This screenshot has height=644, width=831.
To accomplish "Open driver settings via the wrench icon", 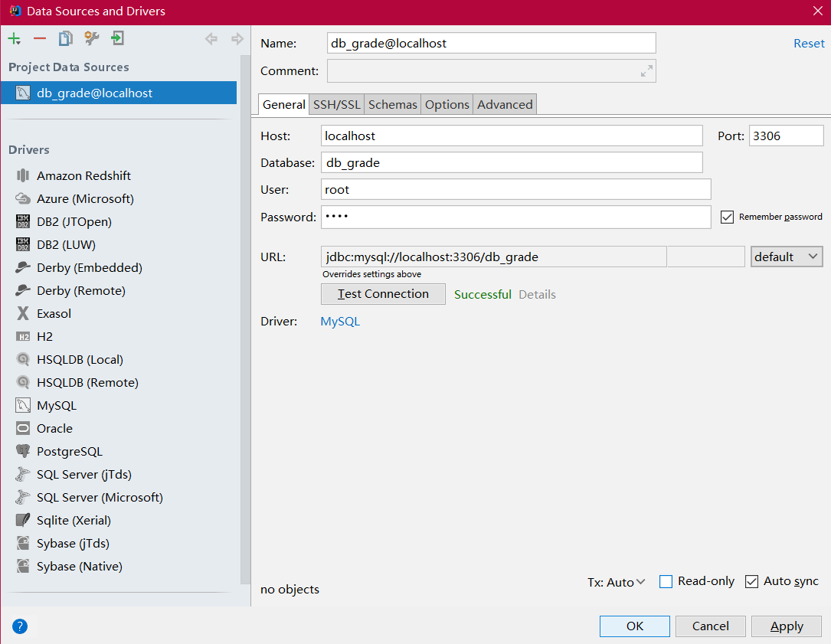I will (92, 39).
